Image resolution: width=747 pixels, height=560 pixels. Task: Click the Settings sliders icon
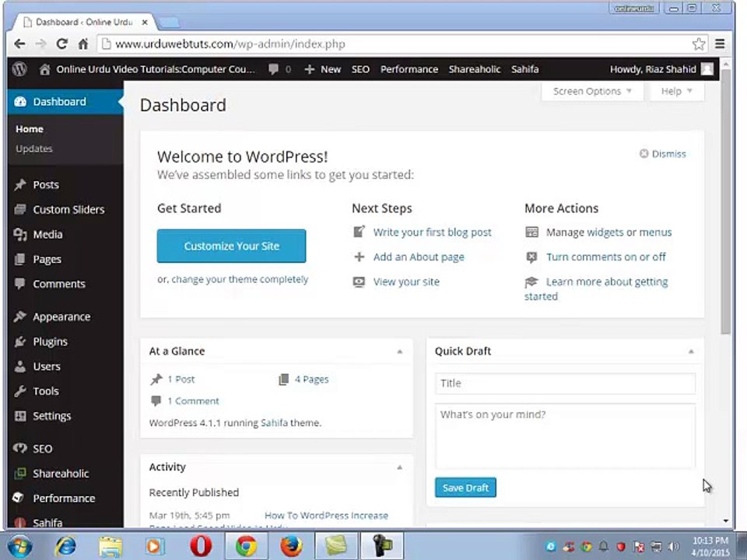tap(20, 415)
